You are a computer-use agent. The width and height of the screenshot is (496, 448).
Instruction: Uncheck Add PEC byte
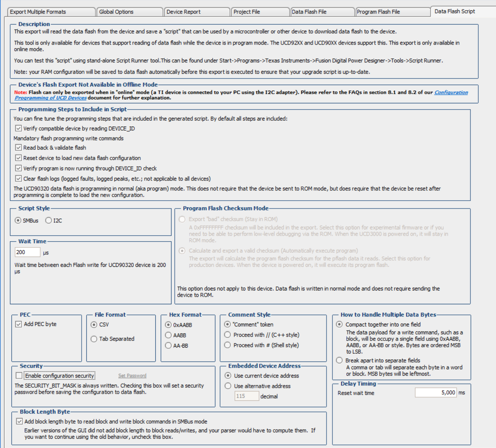pos(19,324)
